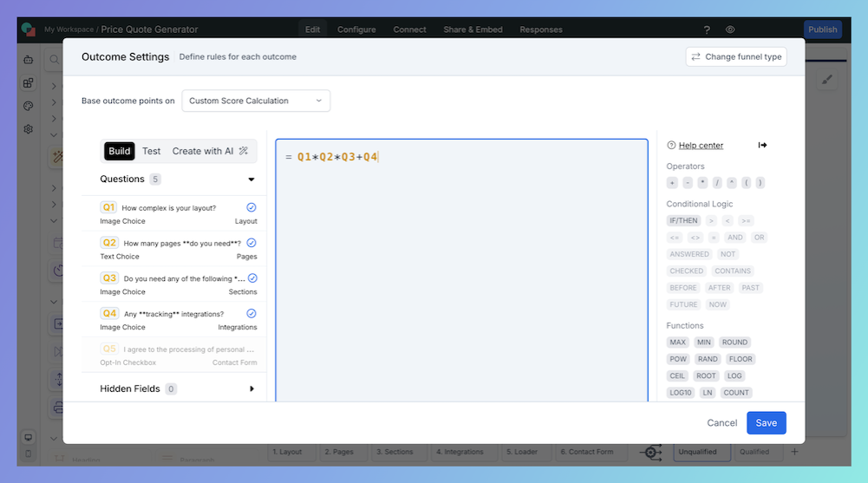Open the palette theme icon in sidebar

click(x=29, y=107)
